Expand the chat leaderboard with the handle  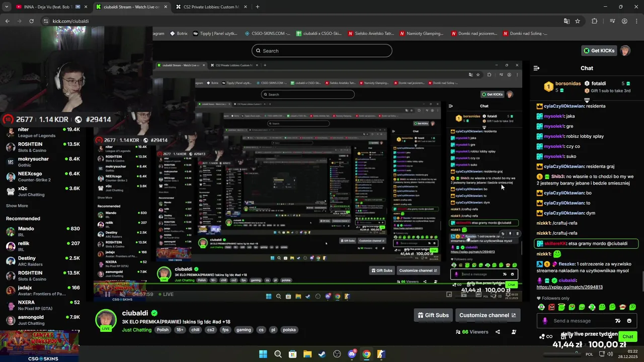(x=587, y=100)
